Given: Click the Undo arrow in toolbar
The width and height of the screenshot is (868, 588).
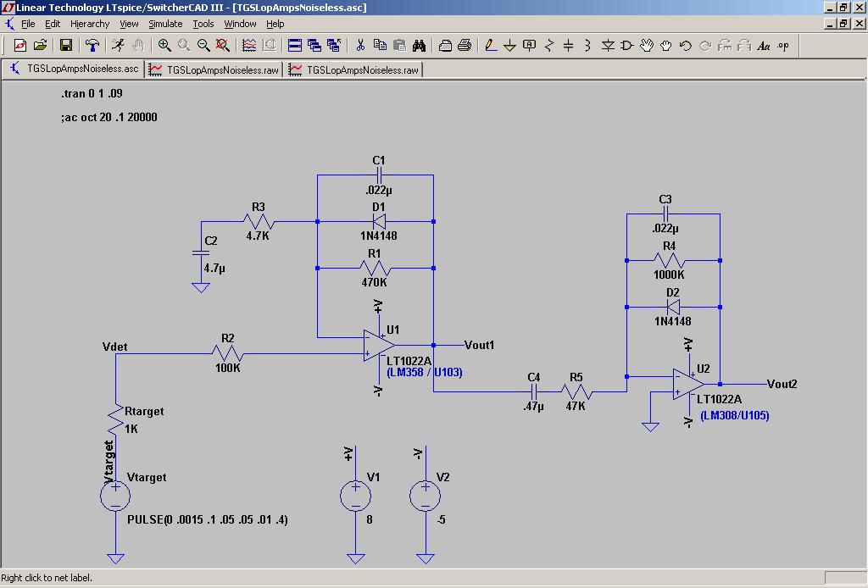Looking at the screenshot, I should [x=686, y=46].
